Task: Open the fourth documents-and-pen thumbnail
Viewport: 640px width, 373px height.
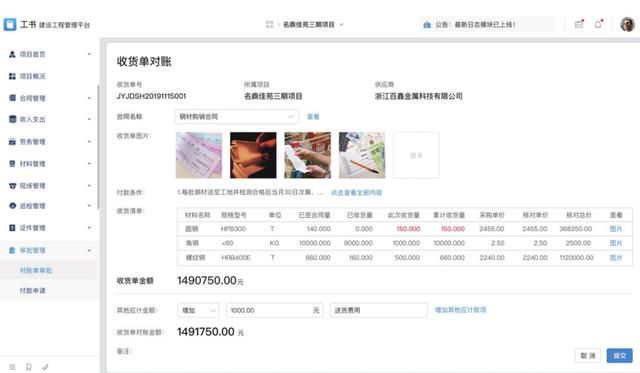Action: 362,155
